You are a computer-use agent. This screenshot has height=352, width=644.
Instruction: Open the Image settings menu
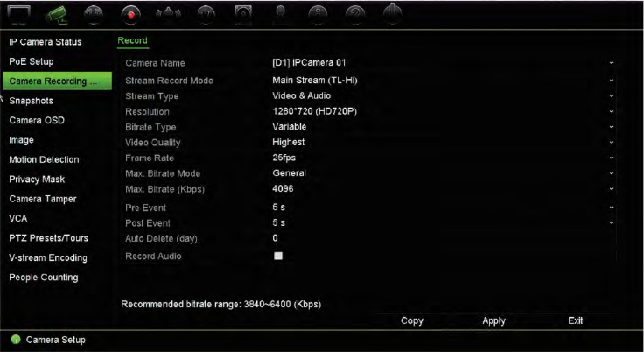pyautogui.click(x=21, y=140)
